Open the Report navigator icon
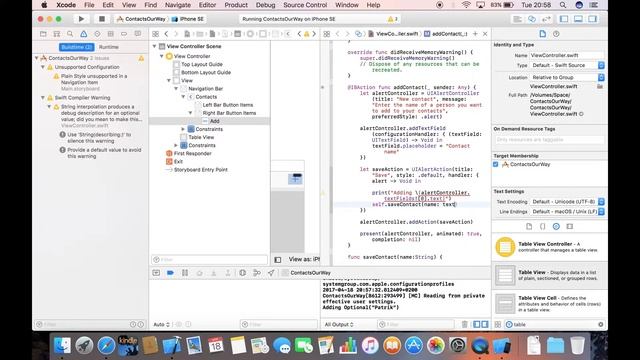The image size is (640, 360). (138, 34)
